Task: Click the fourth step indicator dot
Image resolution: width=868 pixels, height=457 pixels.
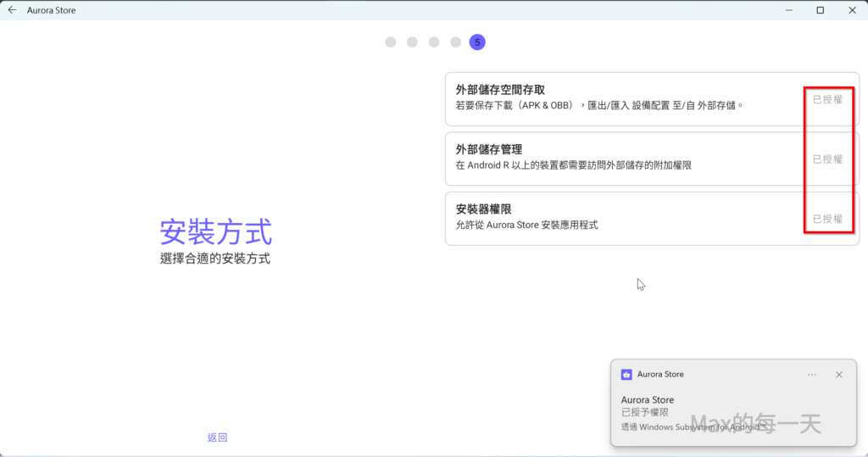Action: (x=455, y=42)
